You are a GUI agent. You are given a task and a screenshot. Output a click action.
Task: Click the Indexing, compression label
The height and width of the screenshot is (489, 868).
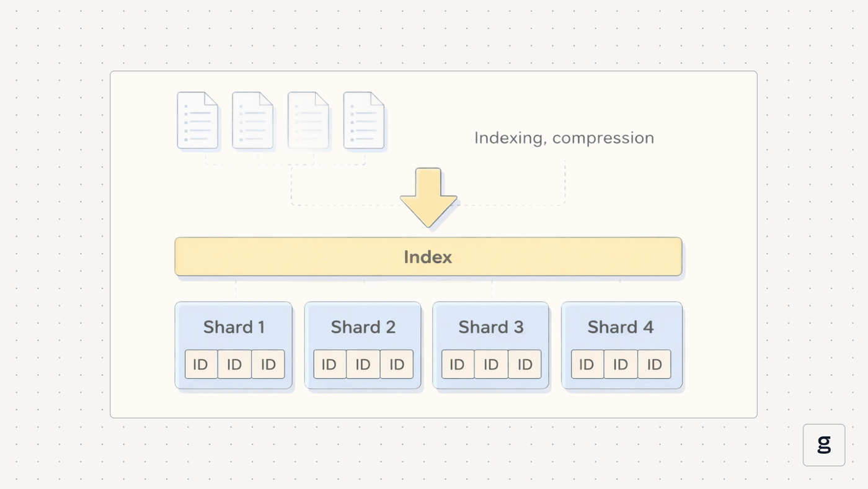[x=564, y=138]
